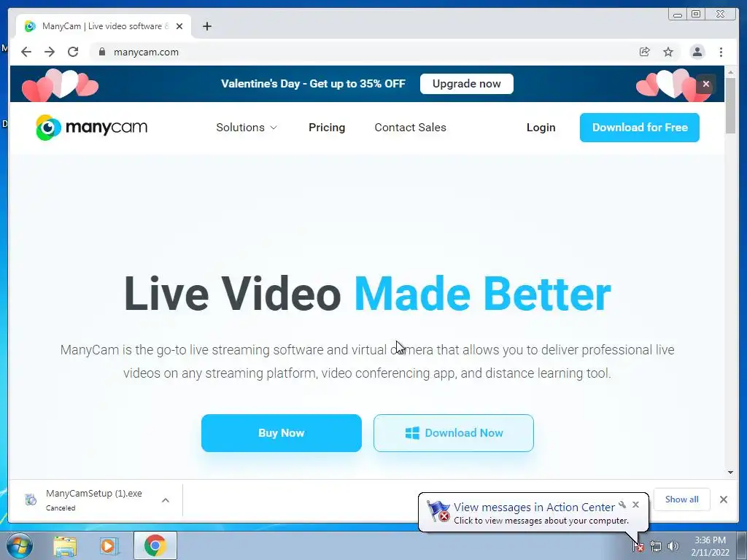
Task: Open Chrome's three-dot menu
Action: click(721, 52)
